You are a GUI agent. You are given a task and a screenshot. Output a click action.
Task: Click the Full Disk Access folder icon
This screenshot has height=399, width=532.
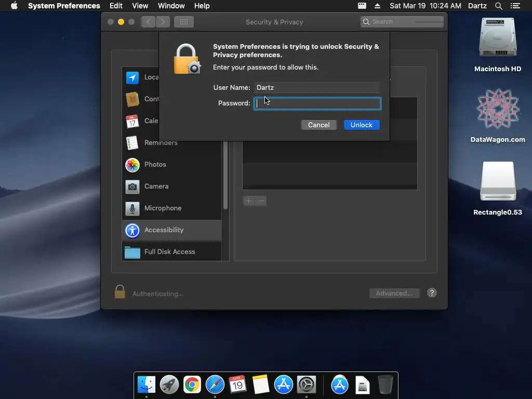132,252
